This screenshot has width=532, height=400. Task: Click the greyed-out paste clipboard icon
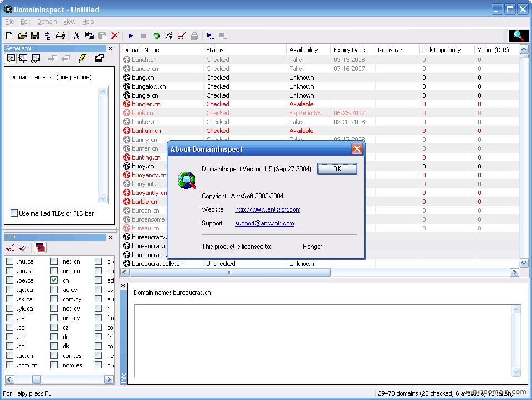point(102,35)
